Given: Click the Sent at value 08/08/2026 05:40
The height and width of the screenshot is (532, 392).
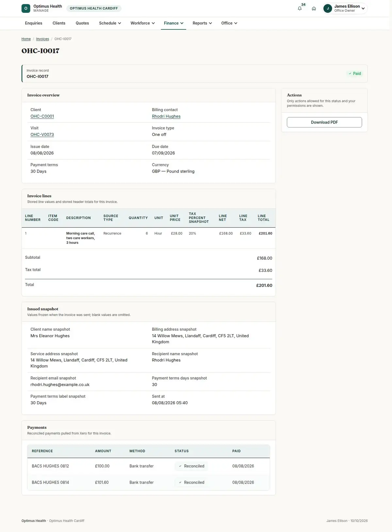Looking at the screenshot, I should [x=170, y=403].
